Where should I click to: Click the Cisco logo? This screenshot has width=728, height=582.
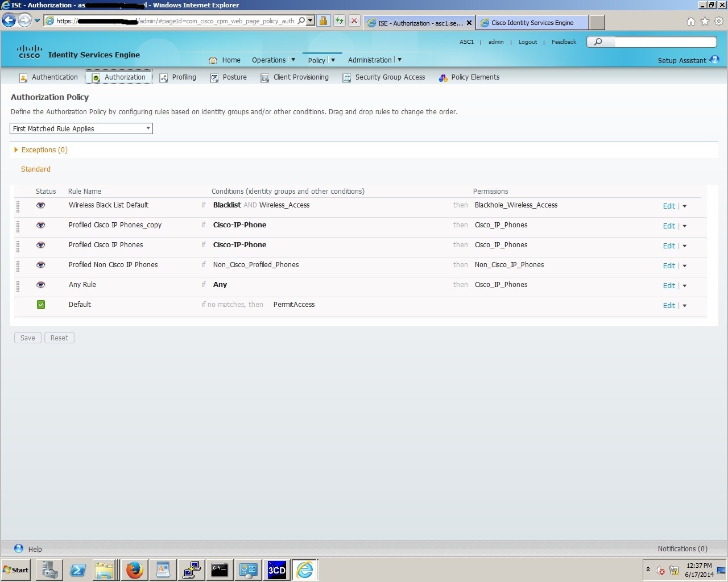click(x=30, y=52)
